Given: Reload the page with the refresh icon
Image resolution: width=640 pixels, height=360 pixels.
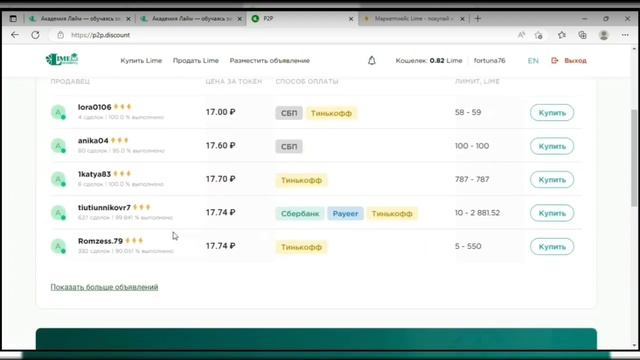Looking at the screenshot, I should (x=36, y=35).
